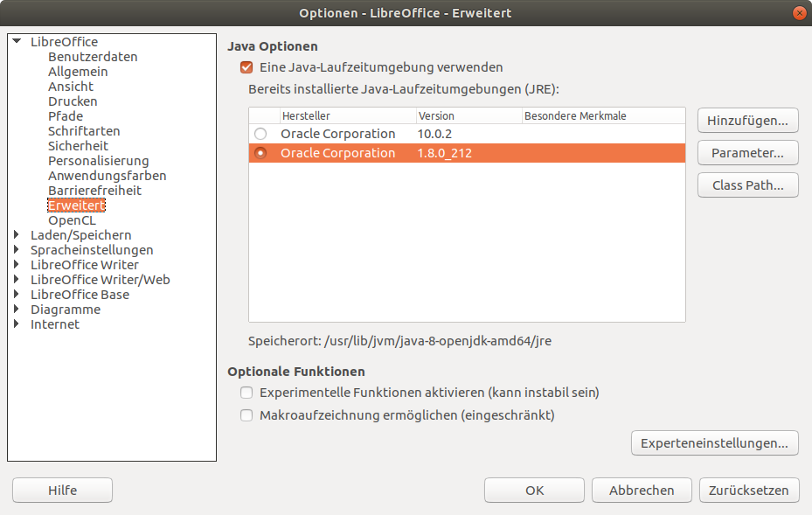Confirm with the OK button
The width and height of the screenshot is (812, 515).
534,491
